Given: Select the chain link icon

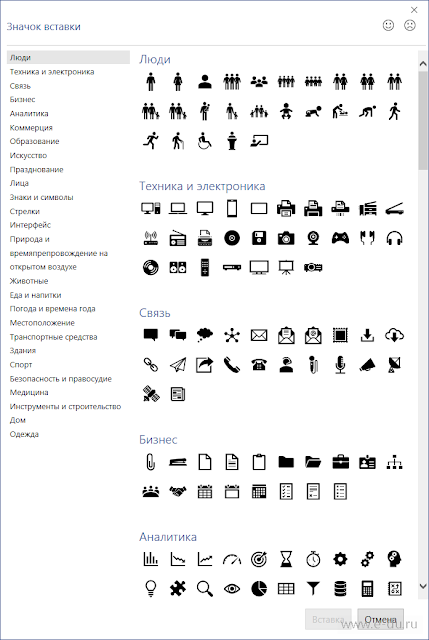Looking at the screenshot, I should [x=150, y=364].
